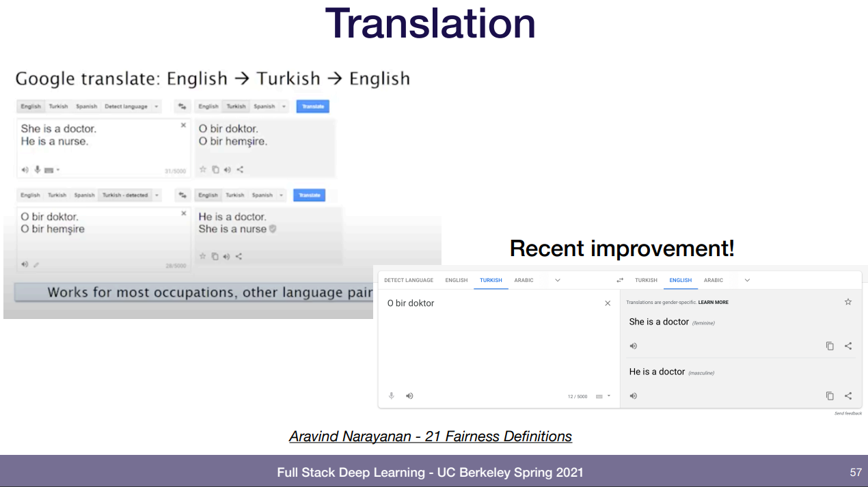Click 'He is a doctor' masculine translation text
868x487 pixels.
[x=657, y=372]
